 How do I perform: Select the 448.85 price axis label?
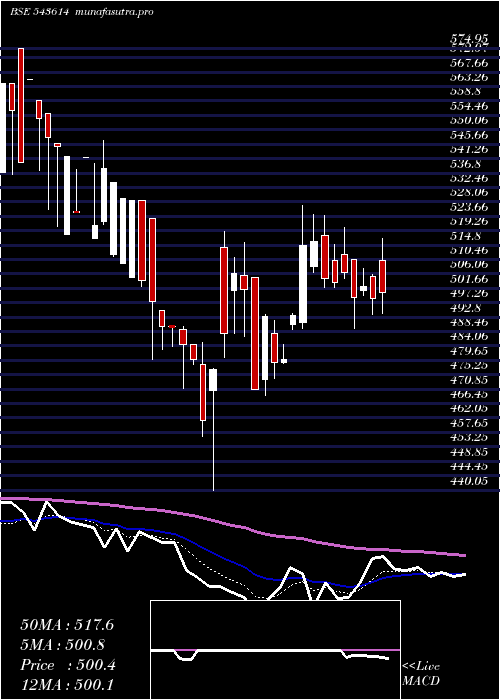469,452
